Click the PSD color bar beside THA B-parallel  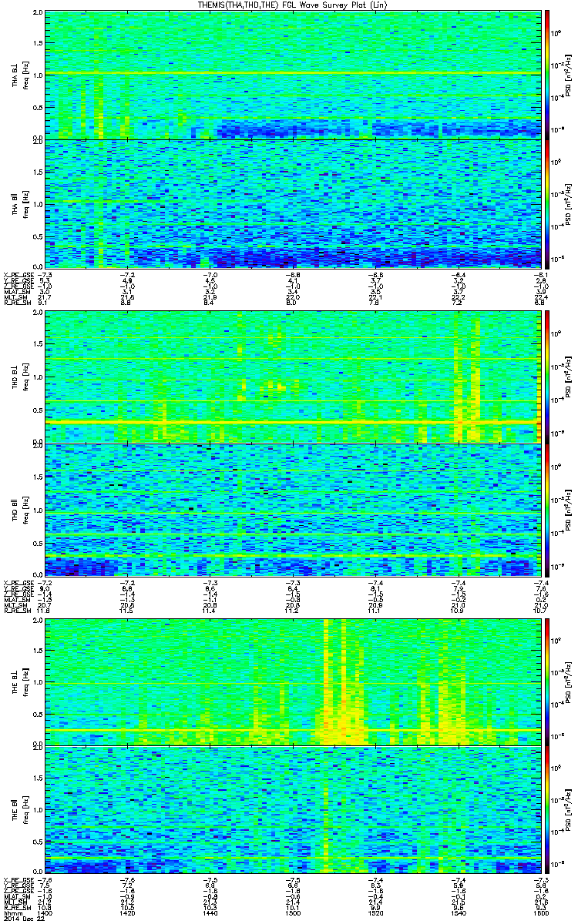[x=547, y=203]
